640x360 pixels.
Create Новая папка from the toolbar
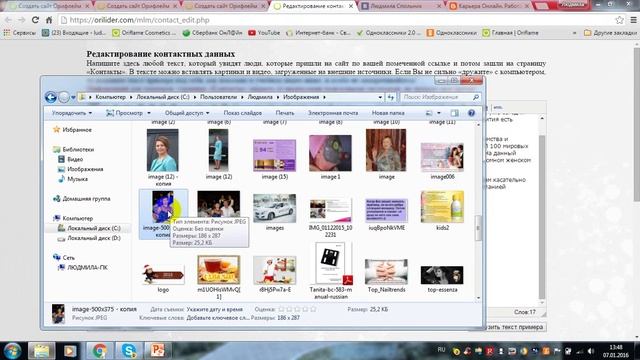click(388, 113)
